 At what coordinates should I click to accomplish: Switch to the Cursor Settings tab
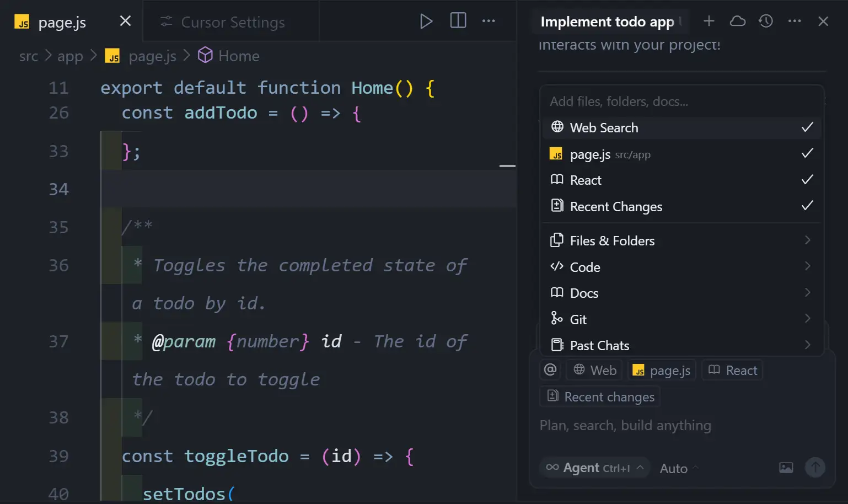coord(232,22)
